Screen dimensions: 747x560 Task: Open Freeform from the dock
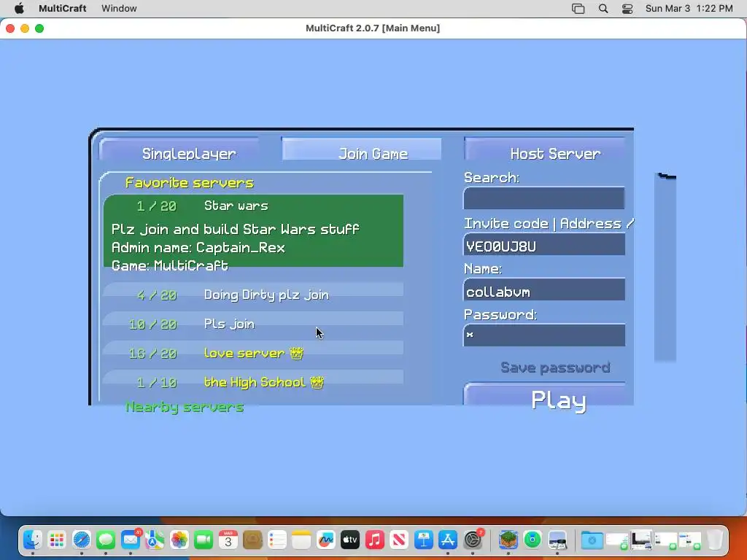pyautogui.click(x=325, y=540)
